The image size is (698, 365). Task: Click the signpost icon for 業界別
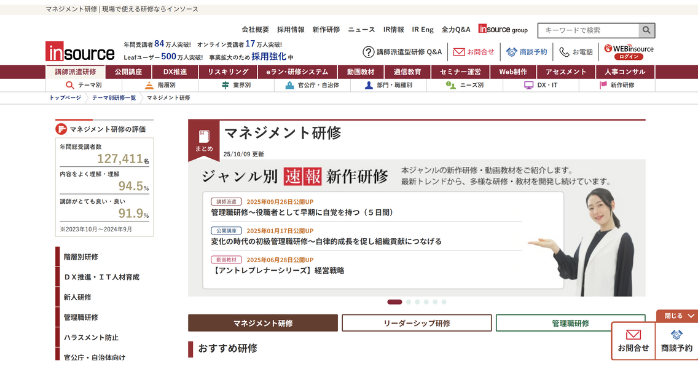tap(225, 85)
